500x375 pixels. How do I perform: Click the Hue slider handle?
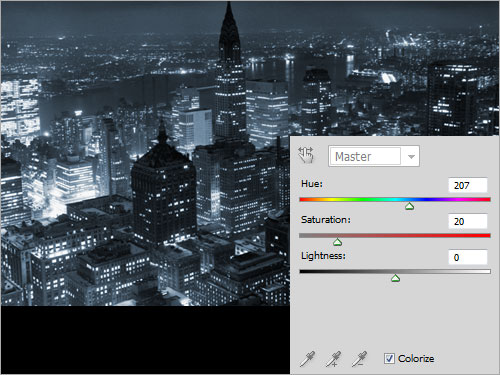point(409,206)
